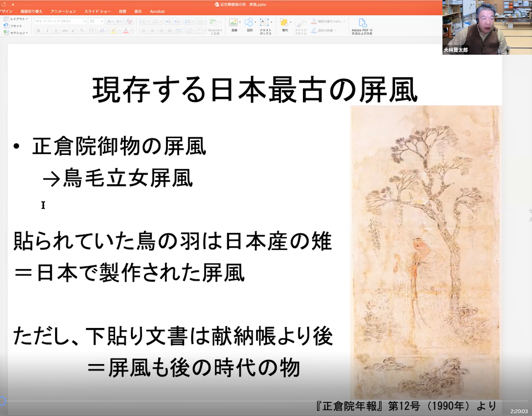Click the distributed text alignment icon
This screenshot has height=416, width=532.
pyautogui.click(x=179, y=30)
